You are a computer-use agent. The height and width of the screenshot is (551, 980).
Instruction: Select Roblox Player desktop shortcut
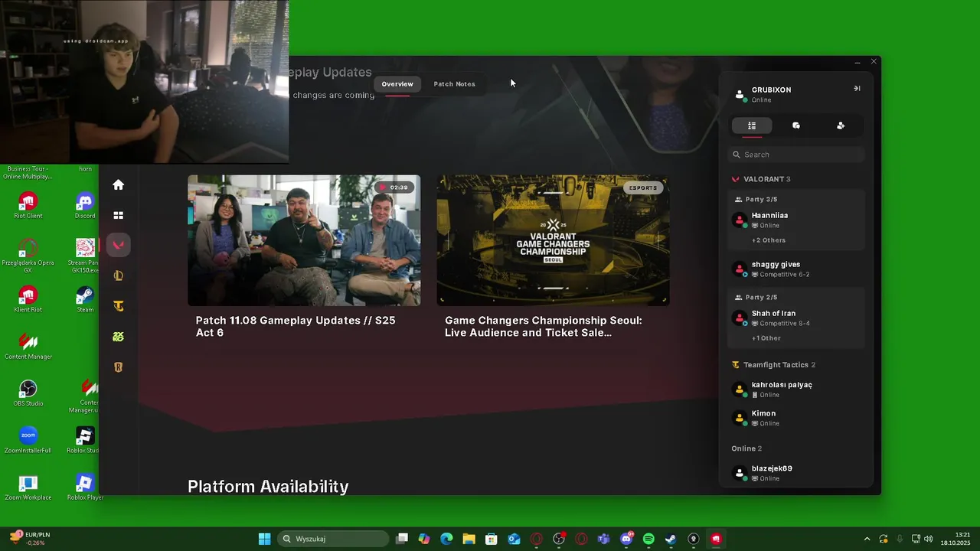click(x=85, y=487)
